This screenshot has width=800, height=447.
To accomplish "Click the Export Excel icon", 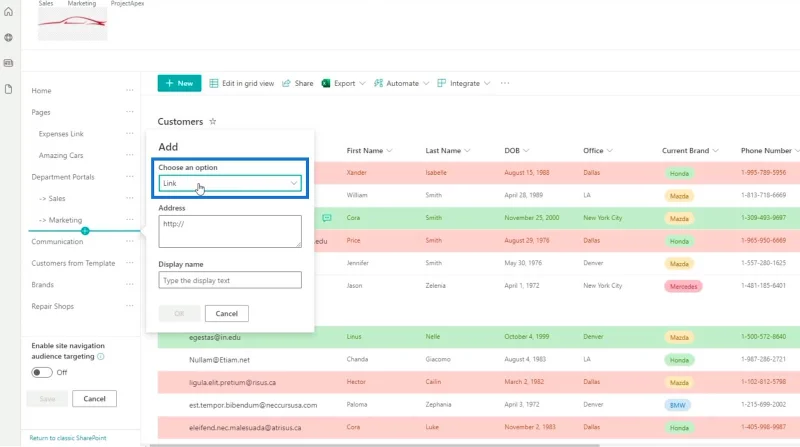I will (326, 83).
